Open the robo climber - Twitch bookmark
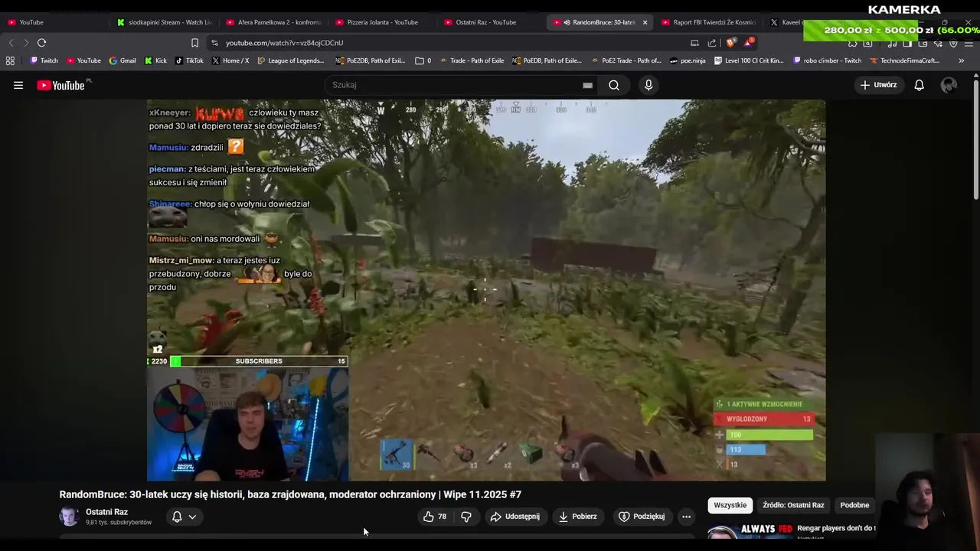The image size is (980, 551). point(828,60)
